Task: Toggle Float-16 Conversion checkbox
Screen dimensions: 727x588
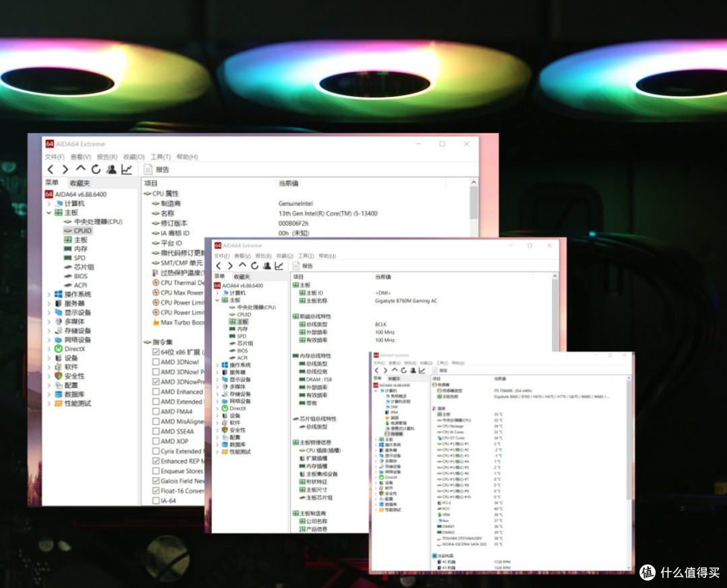Action: click(x=156, y=490)
